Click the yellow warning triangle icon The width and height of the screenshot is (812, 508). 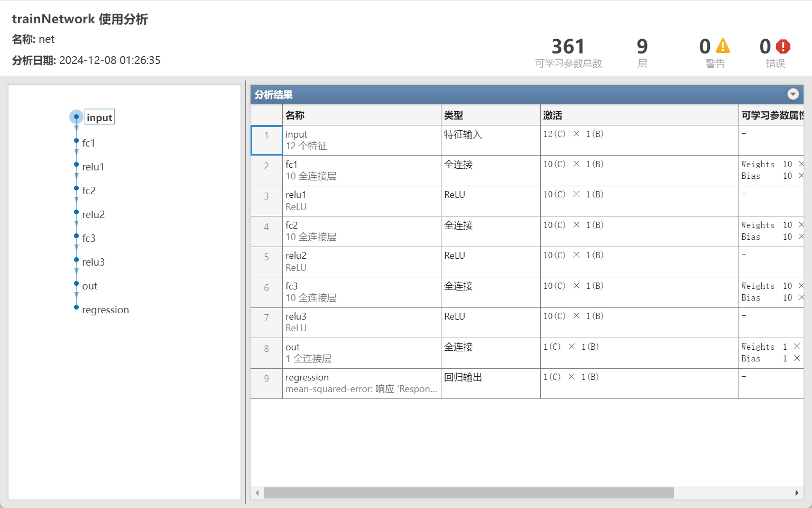[722, 47]
